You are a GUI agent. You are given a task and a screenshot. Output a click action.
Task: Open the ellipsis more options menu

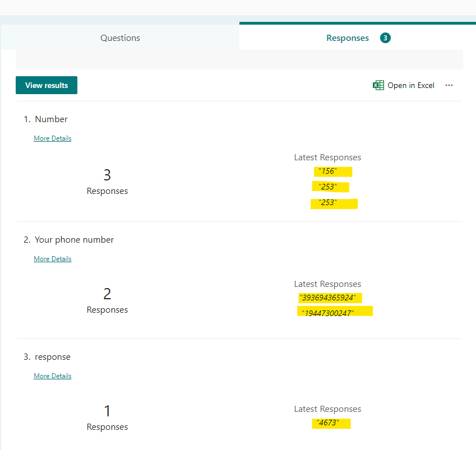pyautogui.click(x=449, y=85)
